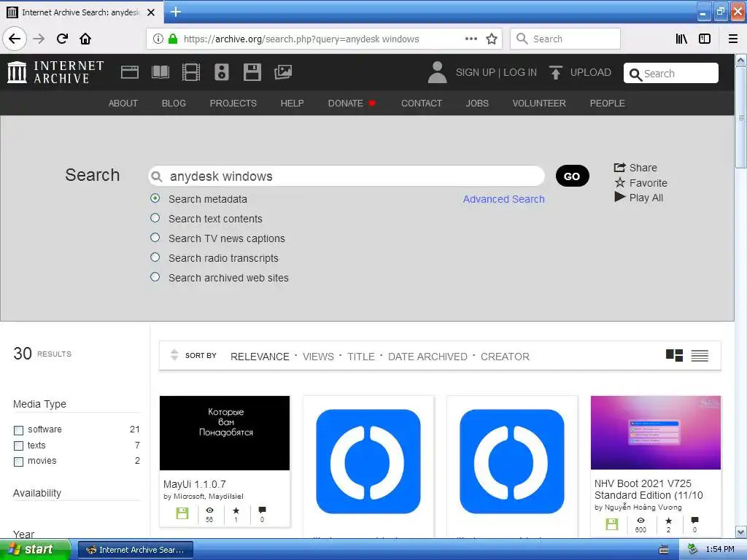Viewport: 747px width, 560px height.
Task: Sort results by CREATOR
Action: pos(505,357)
